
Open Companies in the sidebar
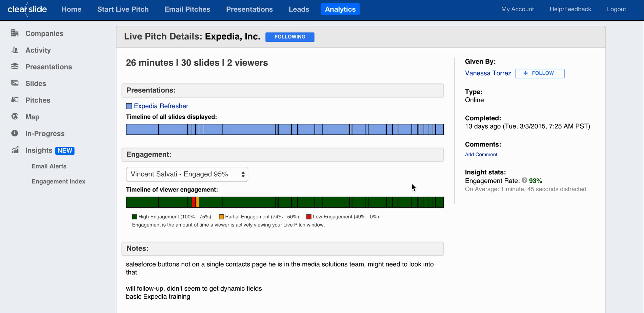pos(44,33)
